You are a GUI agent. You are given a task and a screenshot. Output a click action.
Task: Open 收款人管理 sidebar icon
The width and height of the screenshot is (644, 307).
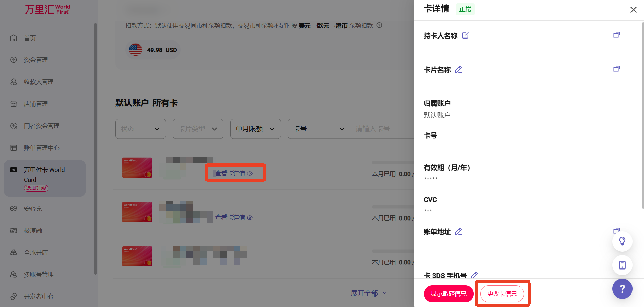[14, 82]
